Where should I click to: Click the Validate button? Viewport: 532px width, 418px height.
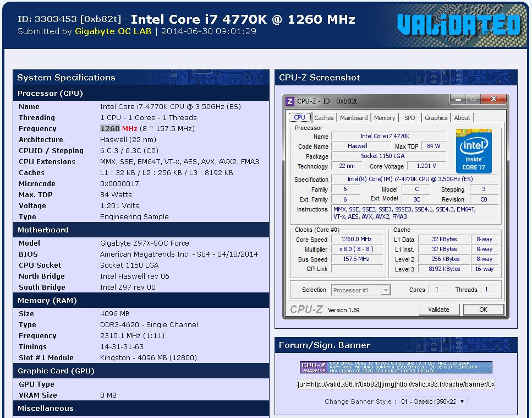pos(438,310)
